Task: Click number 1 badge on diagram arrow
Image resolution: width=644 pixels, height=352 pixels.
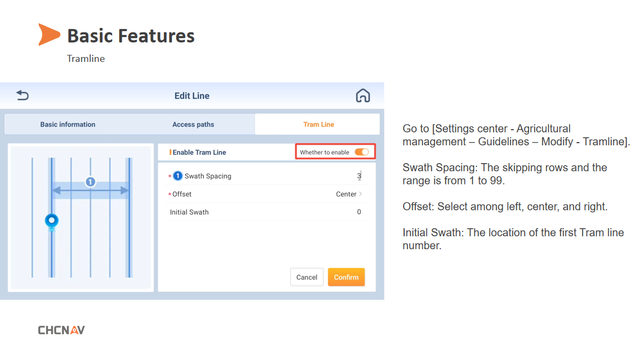Action: (91, 182)
